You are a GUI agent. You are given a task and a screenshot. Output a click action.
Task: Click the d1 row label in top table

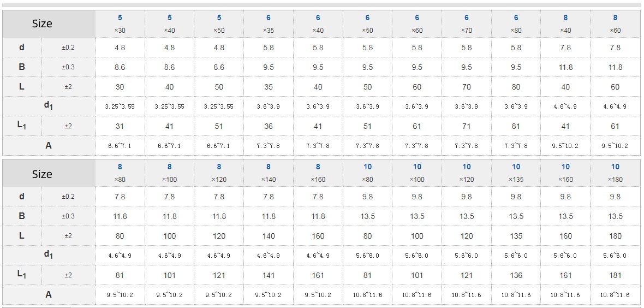49,106
